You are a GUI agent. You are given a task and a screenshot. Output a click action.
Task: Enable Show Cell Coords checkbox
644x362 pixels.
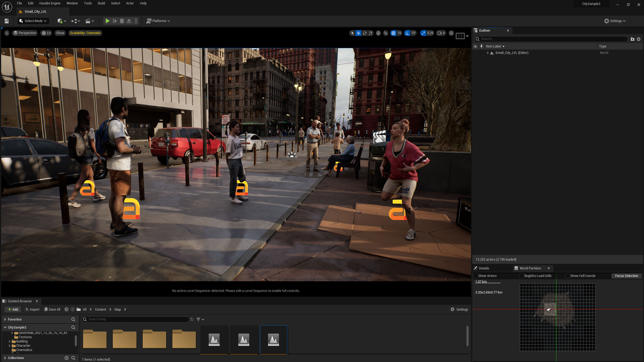coord(568,276)
